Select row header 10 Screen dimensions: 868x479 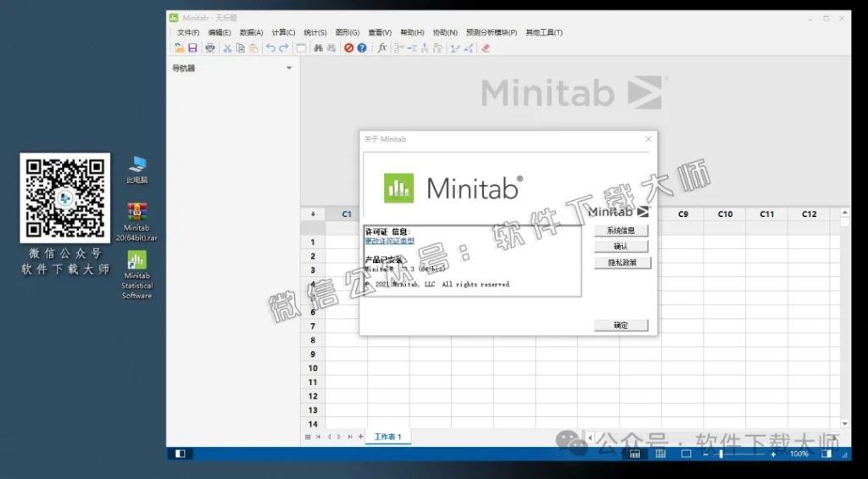(x=313, y=368)
